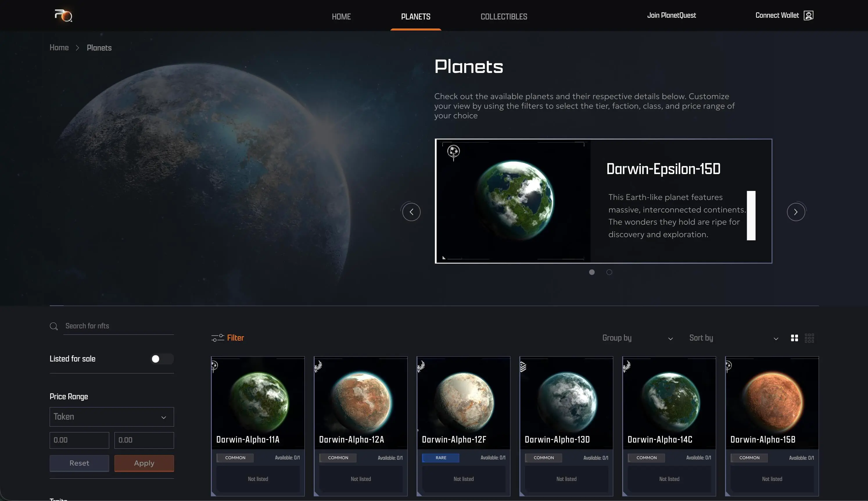Image resolution: width=868 pixels, height=501 pixels.
Task: Click the Home breadcrumb link
Action: (x=59, y=47)
